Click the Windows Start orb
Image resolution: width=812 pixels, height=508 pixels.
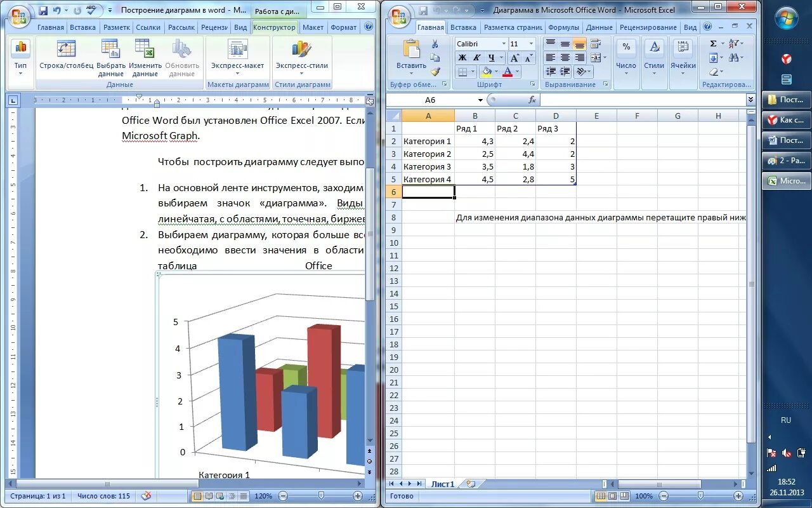click(x=787, y=17)
